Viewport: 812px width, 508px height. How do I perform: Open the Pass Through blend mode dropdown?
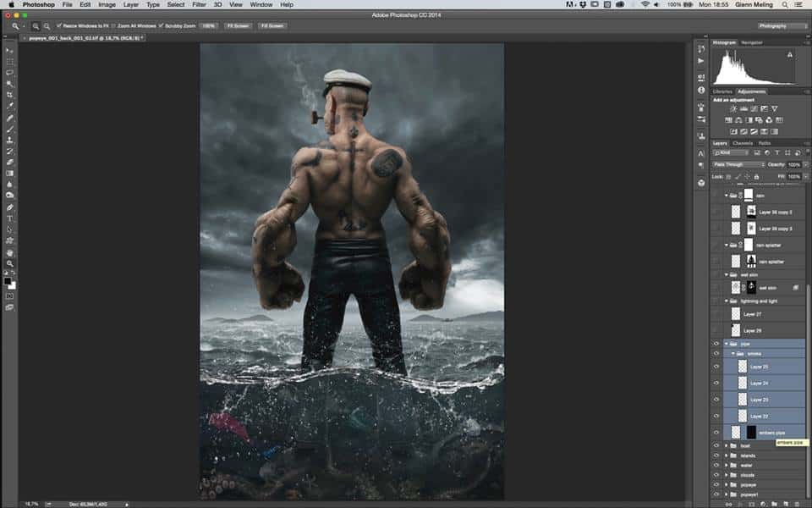point(738,164)
